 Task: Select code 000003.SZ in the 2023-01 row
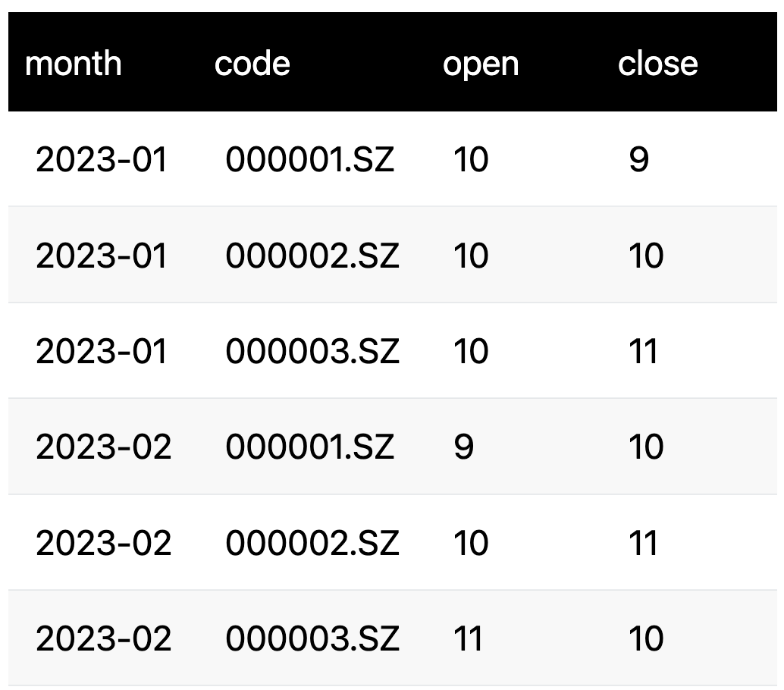click(312, 352)
